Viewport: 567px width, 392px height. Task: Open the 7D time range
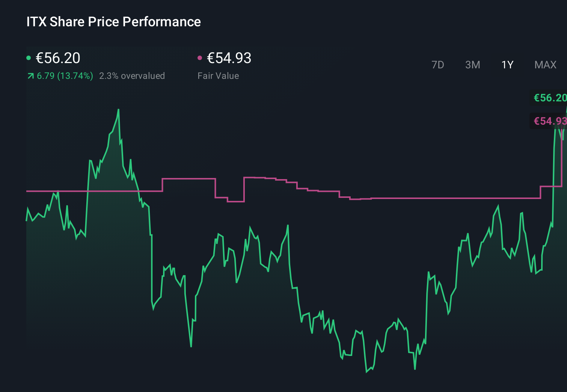438,65
